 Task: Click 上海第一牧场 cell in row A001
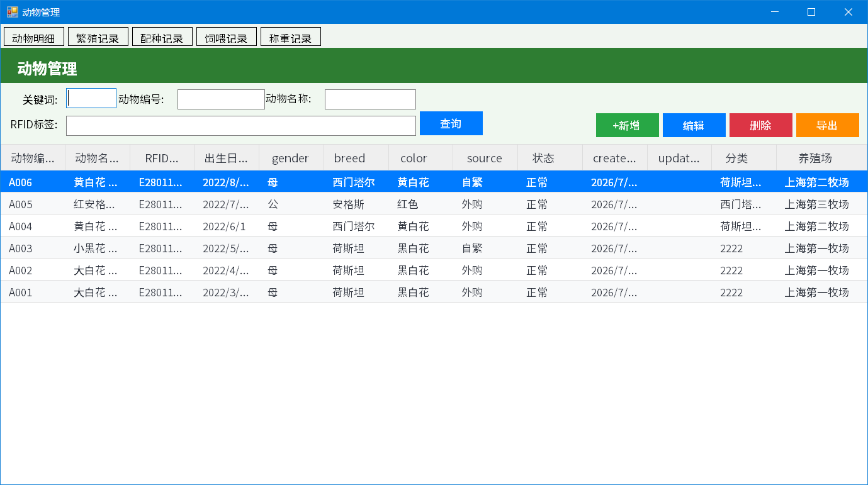[821, 292]
